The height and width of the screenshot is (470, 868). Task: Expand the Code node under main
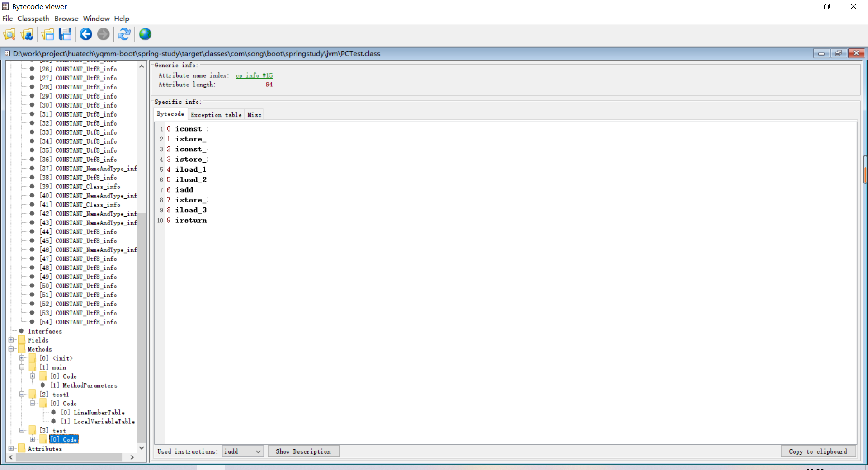point(33,376)
